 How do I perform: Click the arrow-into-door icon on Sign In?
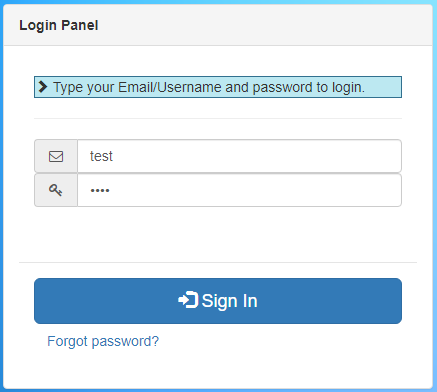coord(188,300)
